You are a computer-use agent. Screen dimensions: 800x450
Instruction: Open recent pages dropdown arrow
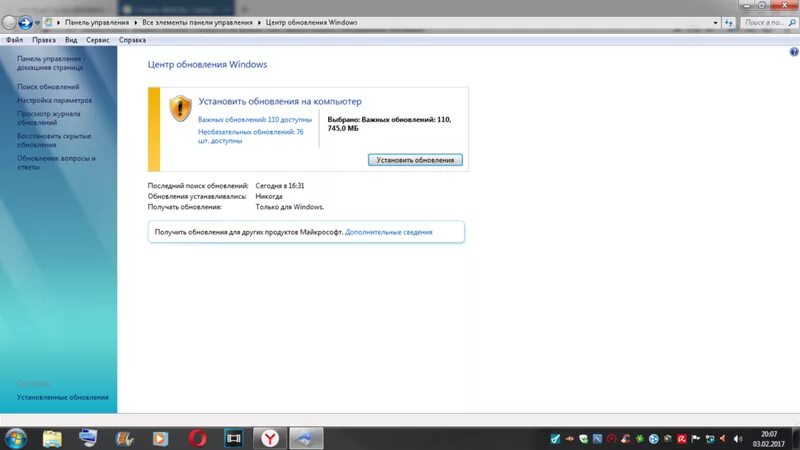[37, 23]
